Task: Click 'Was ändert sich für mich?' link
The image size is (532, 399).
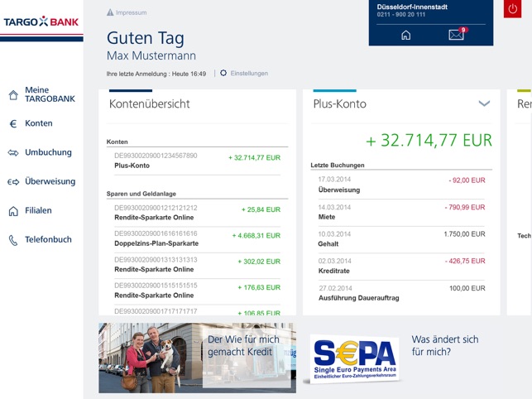Action: (x=445, y=345)
